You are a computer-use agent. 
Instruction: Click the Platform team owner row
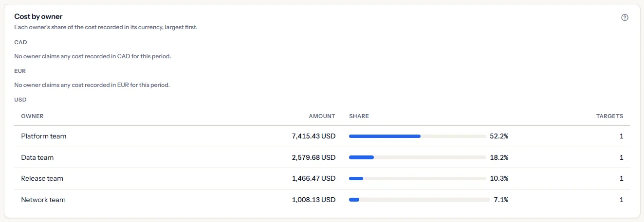[322, 137]
